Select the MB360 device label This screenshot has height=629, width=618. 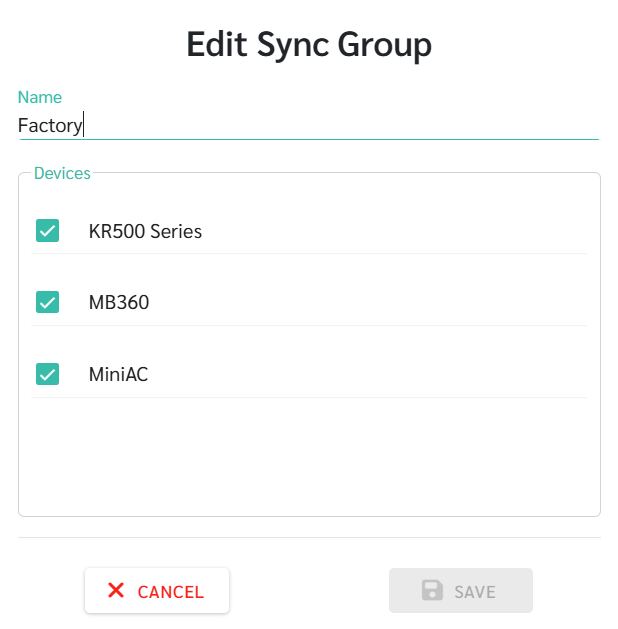[x=119, y=302]
